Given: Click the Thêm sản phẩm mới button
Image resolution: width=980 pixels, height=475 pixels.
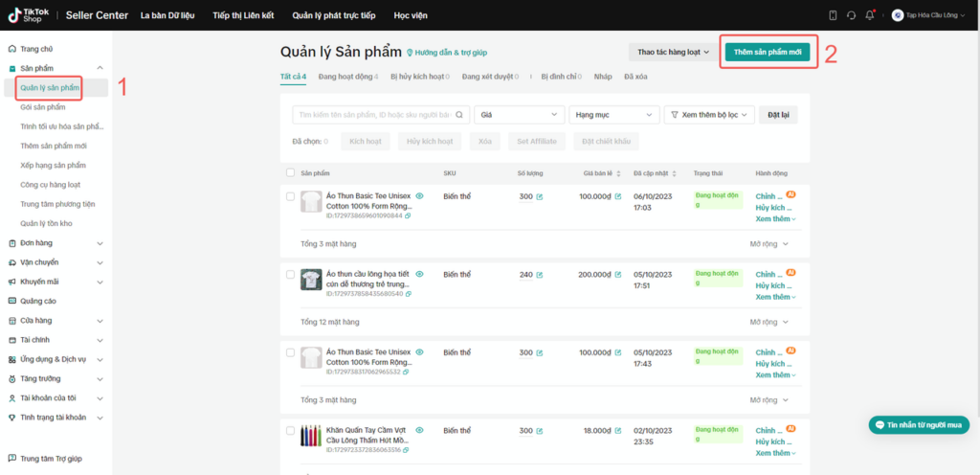Looking at the screenshot, I should tap(768, 53).
